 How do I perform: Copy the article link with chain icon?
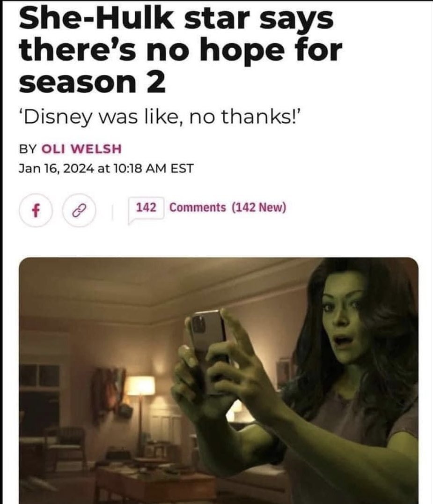click(79, 210)
